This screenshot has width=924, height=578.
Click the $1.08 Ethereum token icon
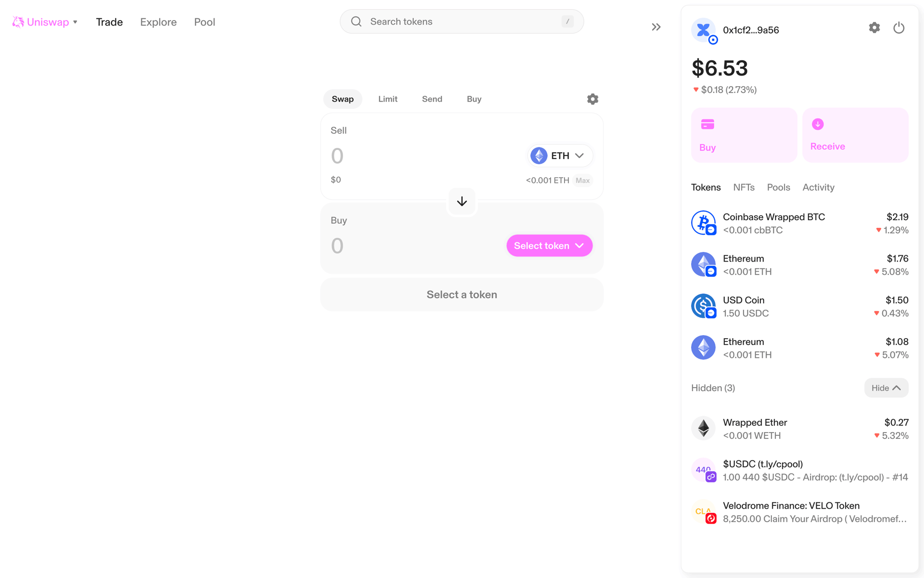704,347
